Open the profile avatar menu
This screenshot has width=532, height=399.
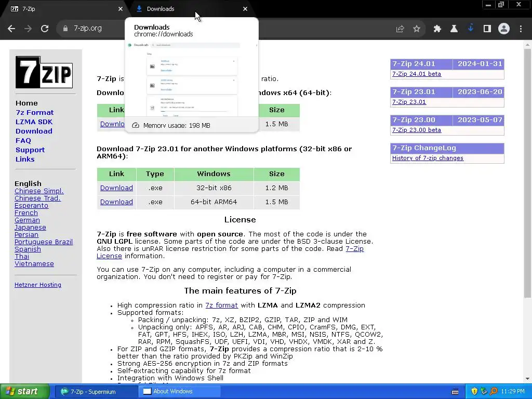coord(504,29)
